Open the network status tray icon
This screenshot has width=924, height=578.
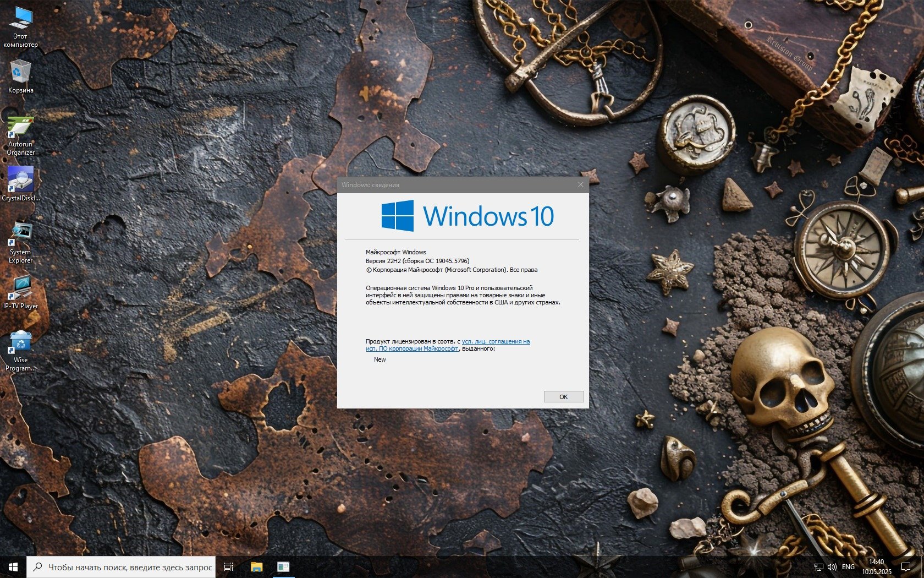818,567
